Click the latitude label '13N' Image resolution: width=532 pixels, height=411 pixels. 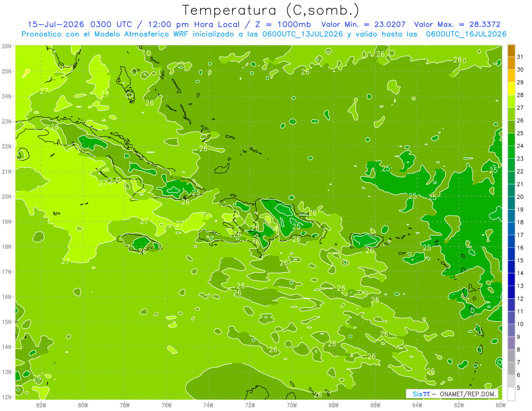pyautogui.click(x=7, y=372)
